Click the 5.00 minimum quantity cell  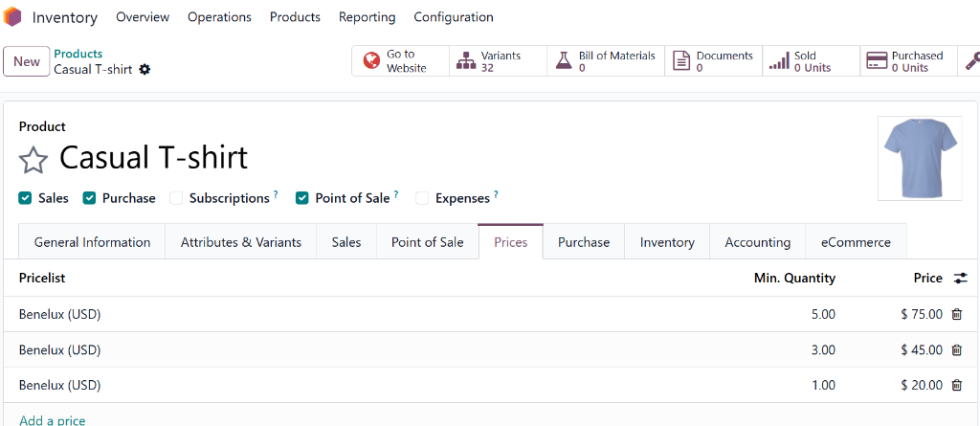[823, 315]
